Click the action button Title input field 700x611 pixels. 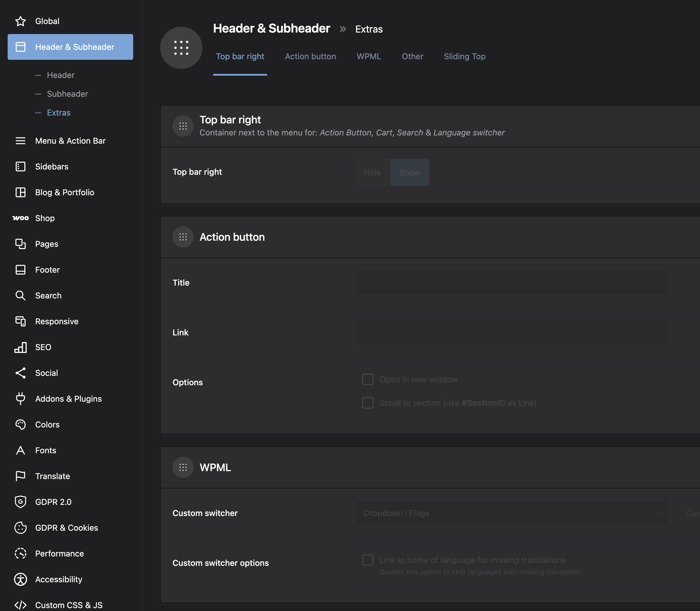click(511, 283)
